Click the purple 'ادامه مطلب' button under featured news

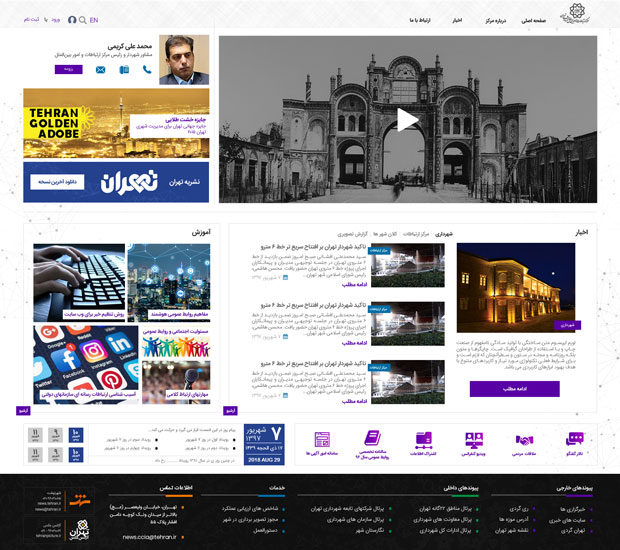514,389
